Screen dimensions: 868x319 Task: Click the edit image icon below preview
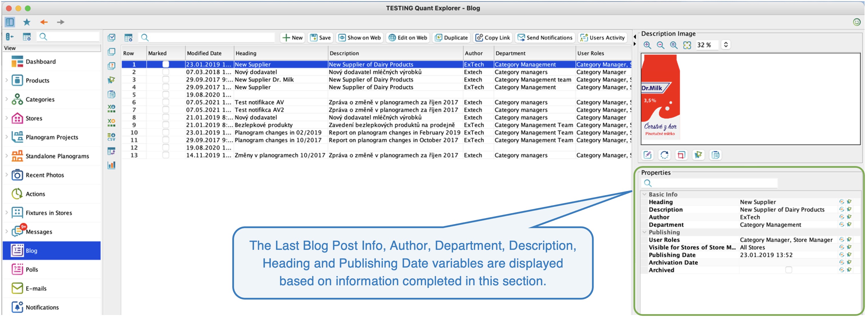pos(648,155)
